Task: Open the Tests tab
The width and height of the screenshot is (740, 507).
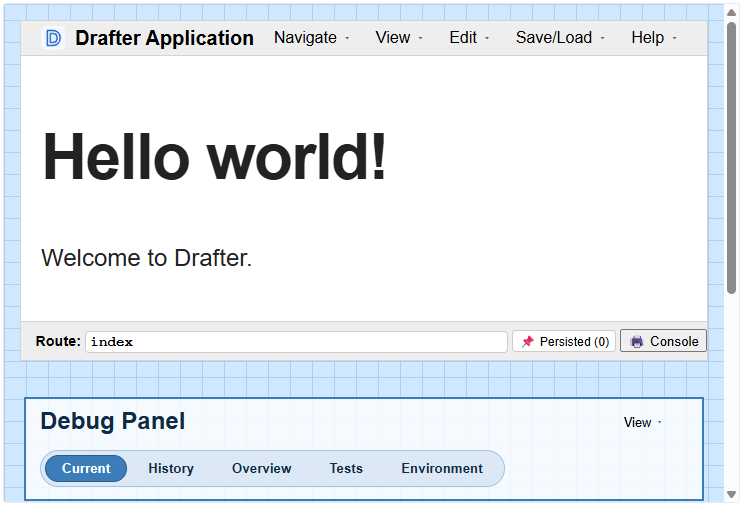Action: 346,468
